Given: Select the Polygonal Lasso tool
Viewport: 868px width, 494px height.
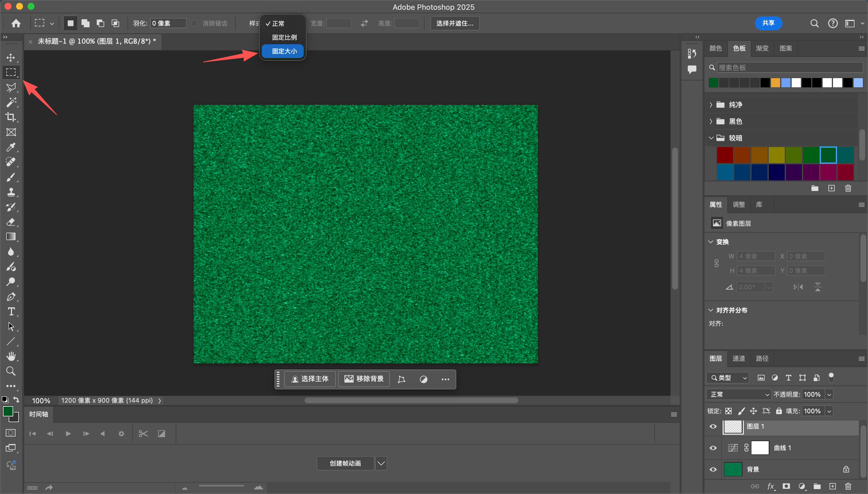Looking at the screenshot, I should pos(11,87).
